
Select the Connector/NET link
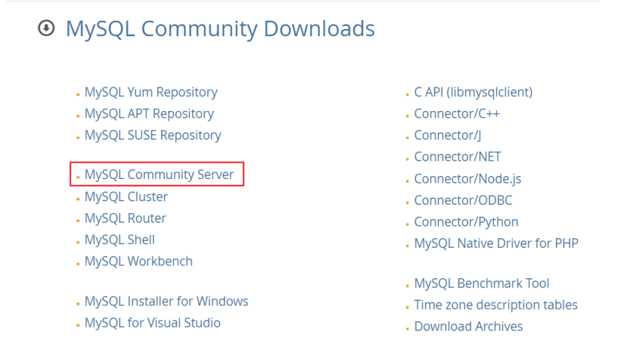(458, 157)
